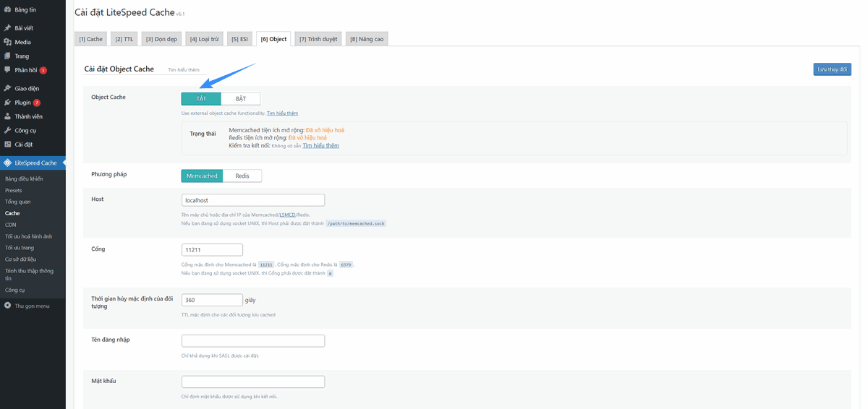Select Redis as the method
Screen dimensions: 868x409
(242, 176)
